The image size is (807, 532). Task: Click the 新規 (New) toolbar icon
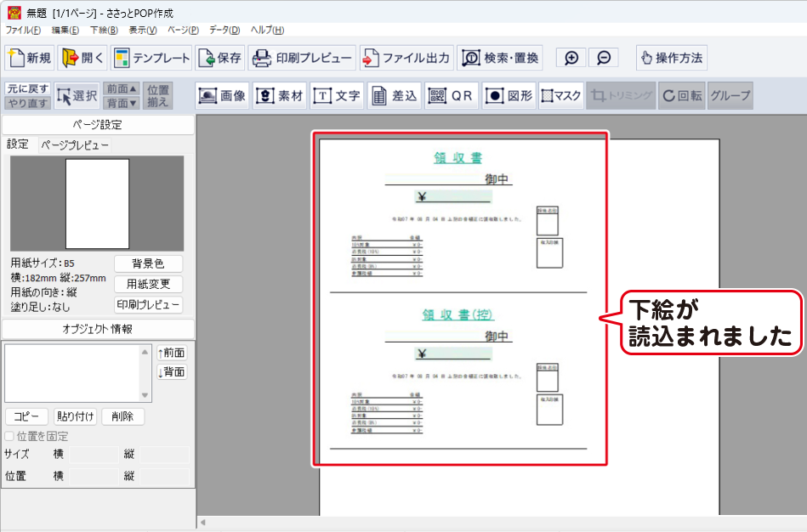click(x=30, y=58)
